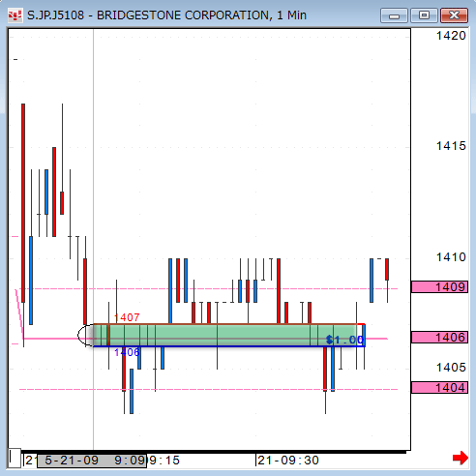476x476 pixels.
Task: Close the Bridgestone chart window
Action: coord(454,15)
